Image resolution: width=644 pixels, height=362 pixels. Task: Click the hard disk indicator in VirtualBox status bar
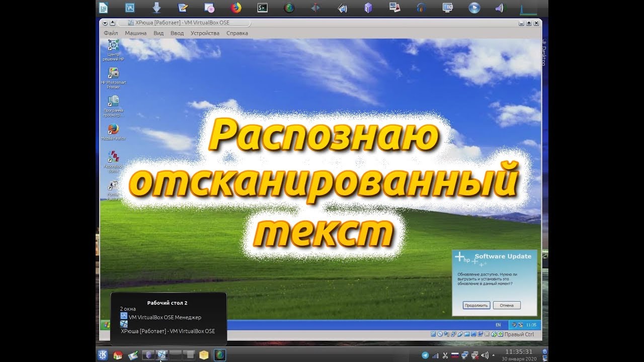pyautogui.click(x=433, y=334)
